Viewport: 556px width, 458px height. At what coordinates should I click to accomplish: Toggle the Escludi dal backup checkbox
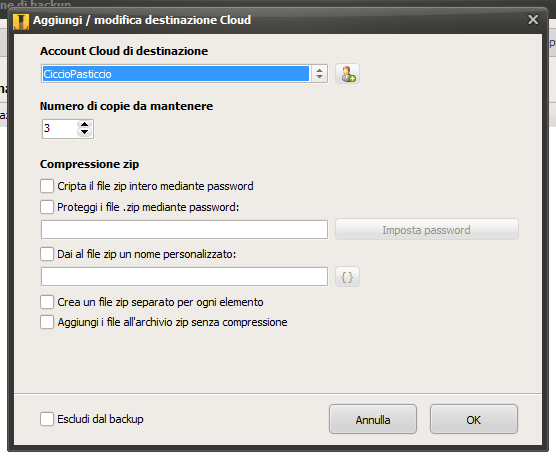pos(47,419)
